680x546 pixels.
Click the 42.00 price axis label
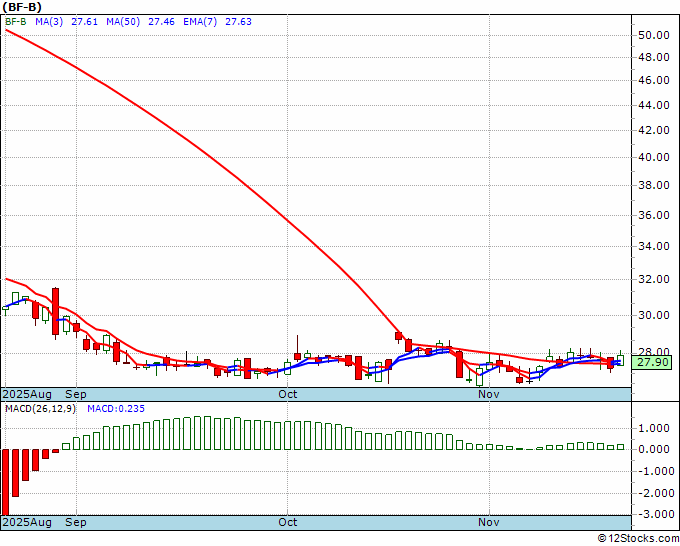pyautogui.click(x=654, y=130)
